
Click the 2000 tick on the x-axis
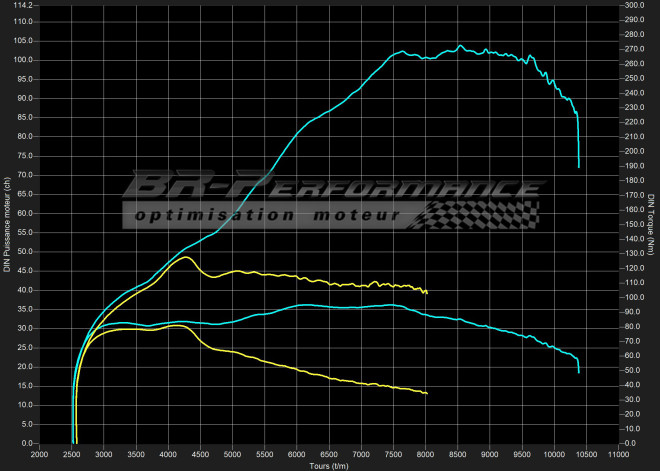point(40,453)
